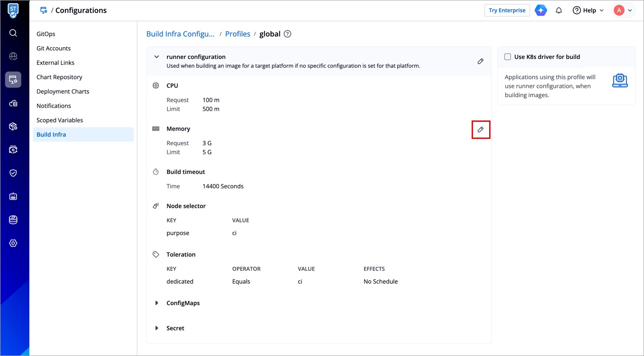Click the Try Enterprise button
Image resolution: width=644 pixels, height=356 pixels.
(x=507, y=10)
